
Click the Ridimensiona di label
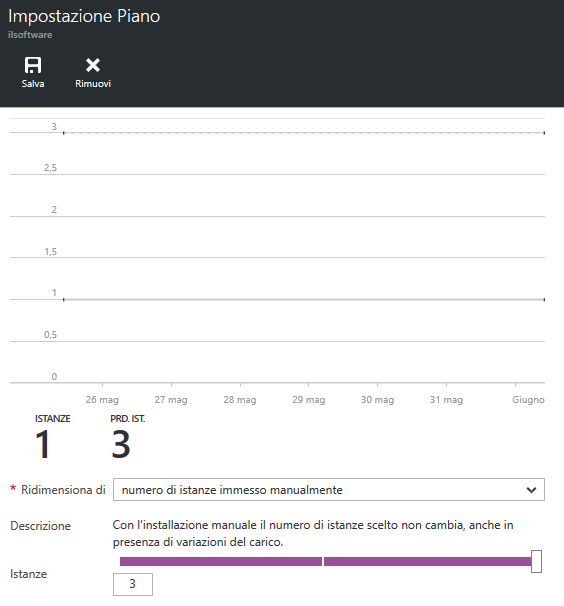point(63,490)
